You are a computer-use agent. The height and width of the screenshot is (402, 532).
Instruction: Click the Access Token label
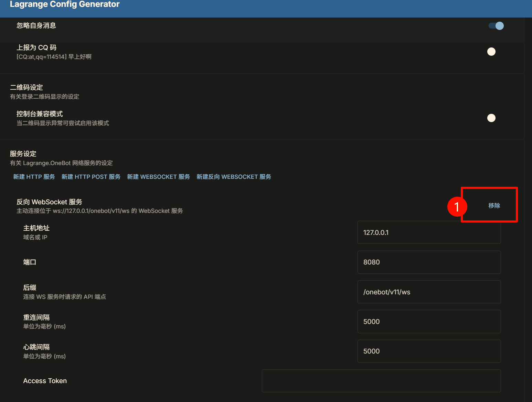pos(45,381)
